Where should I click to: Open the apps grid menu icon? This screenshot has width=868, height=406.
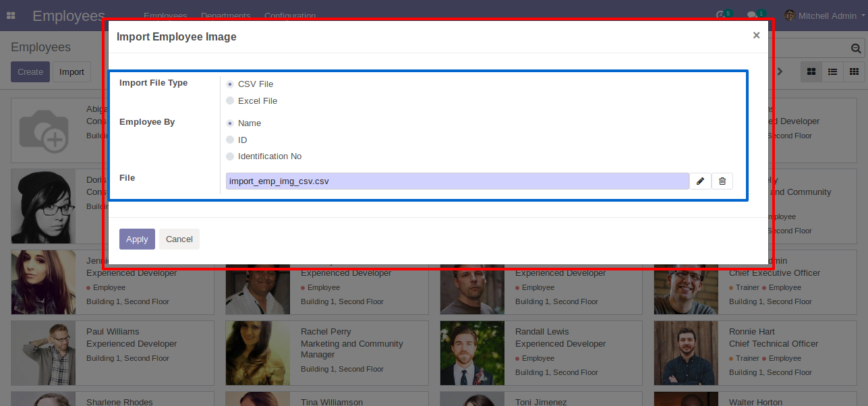(11, 16)
